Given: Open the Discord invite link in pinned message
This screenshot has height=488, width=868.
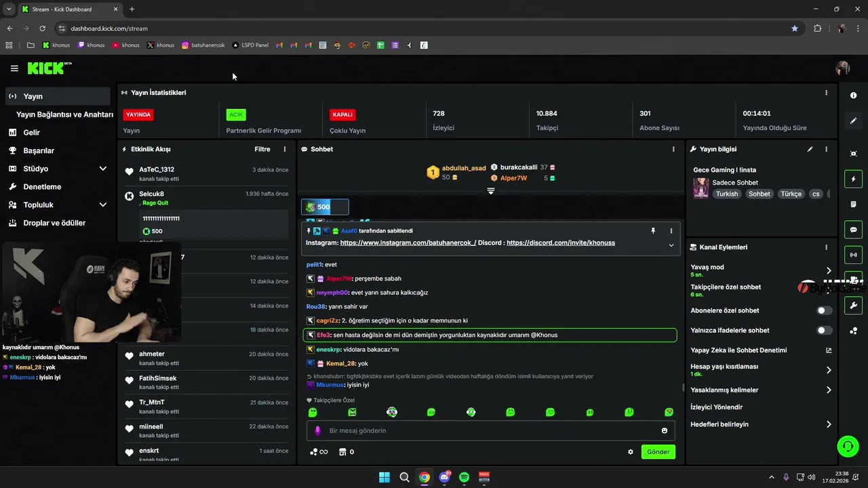Looking at the screenshot, I should [561, 243].
